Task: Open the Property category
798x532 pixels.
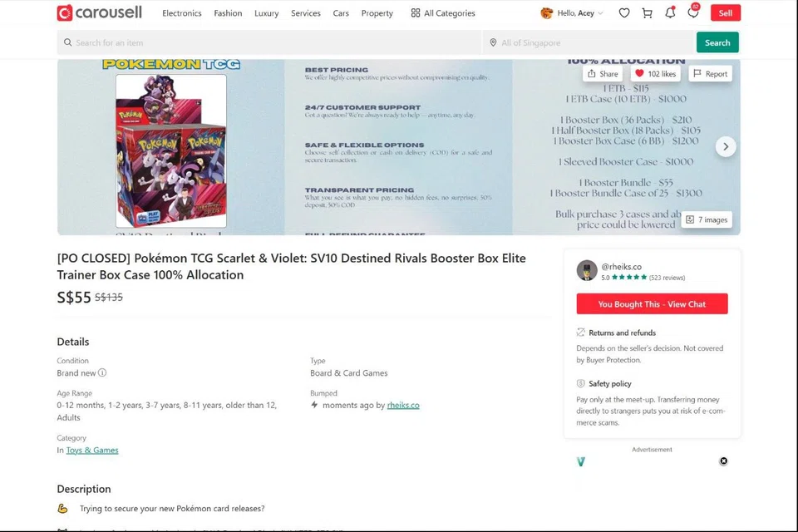Action: [377, 13]
